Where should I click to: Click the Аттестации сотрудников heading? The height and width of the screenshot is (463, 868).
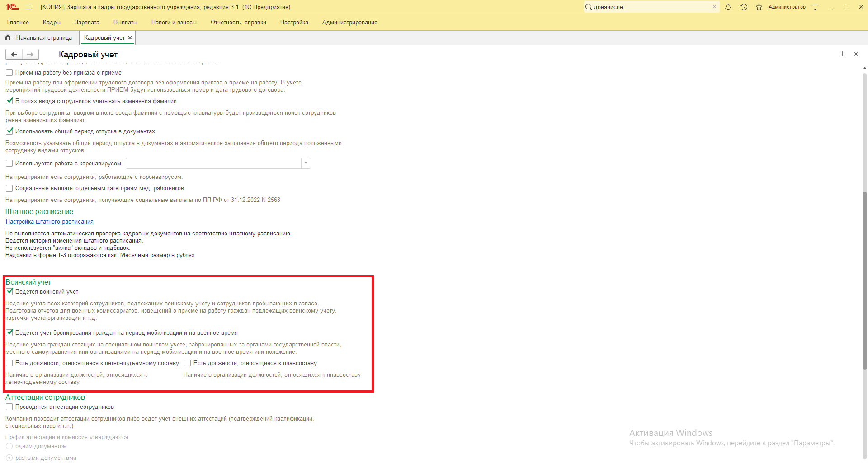(x=45, y=397)
